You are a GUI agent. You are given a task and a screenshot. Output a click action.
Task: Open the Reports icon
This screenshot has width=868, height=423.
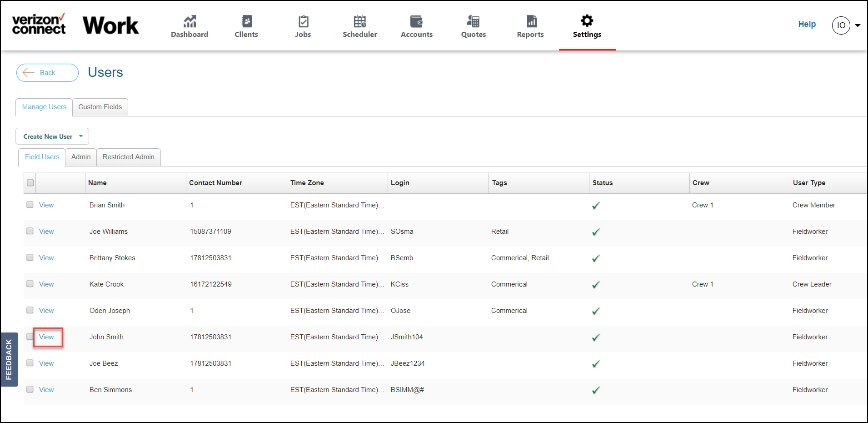[x=530, y=21]
